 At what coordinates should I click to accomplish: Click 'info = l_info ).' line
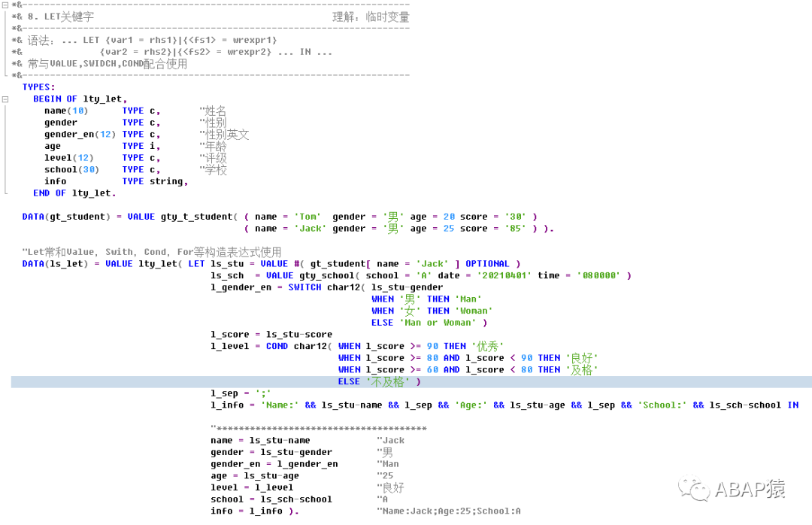point(255,511)
